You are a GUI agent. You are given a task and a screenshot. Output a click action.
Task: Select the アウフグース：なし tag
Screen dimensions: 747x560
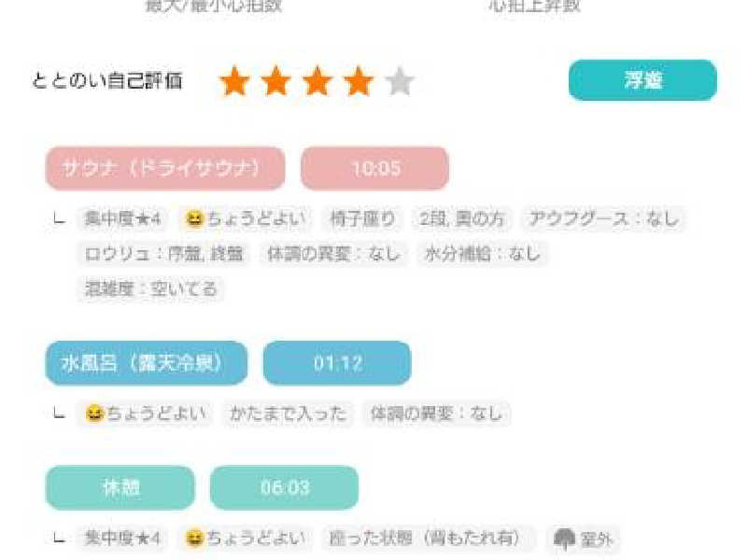click(603, 219)
